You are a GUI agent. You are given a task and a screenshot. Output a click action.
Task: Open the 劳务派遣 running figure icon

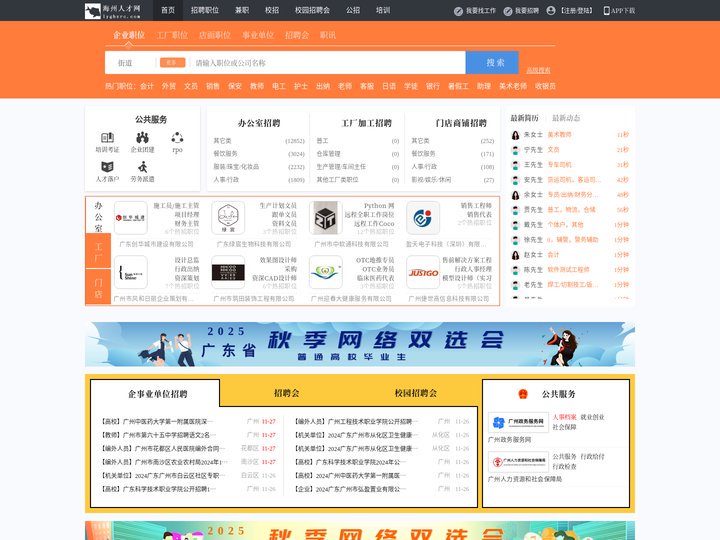[x=142, y=167]
